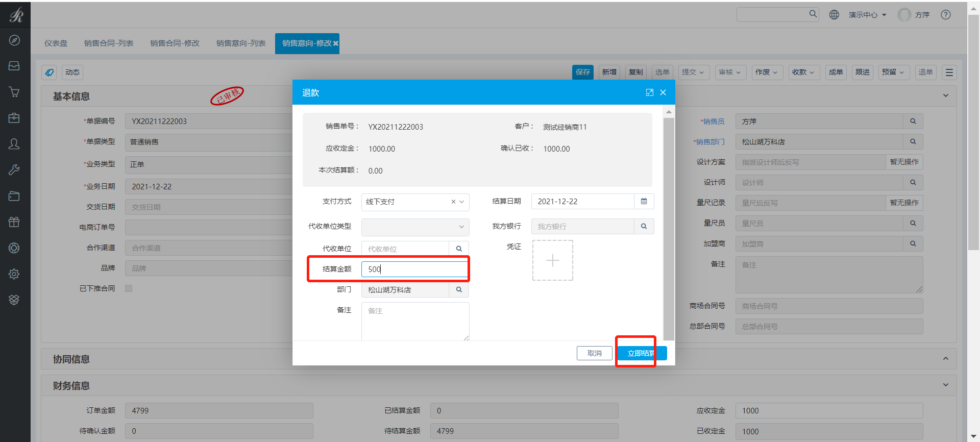Click the 成单 button
Screen dimensions: 980x442
click(x=836, y=72)
